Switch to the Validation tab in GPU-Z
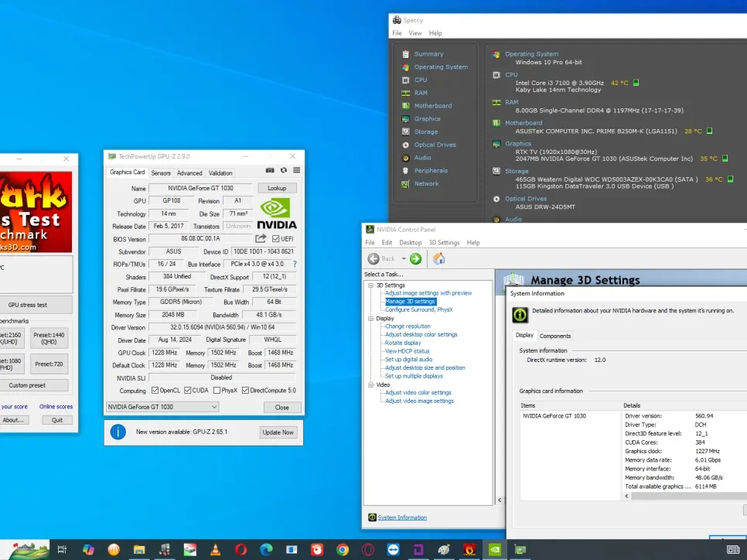The width and height of the screenshot is (747, 560). click(220, 173)
